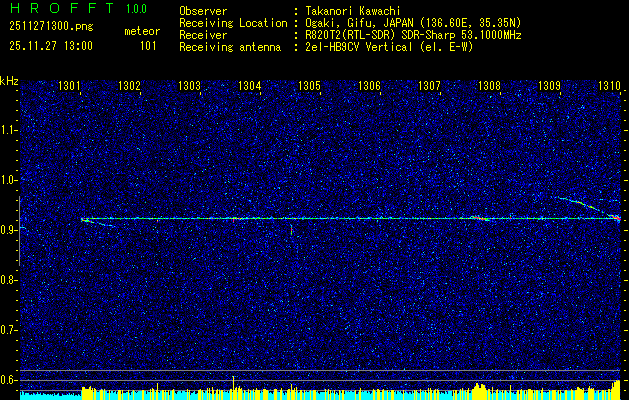Click the 1310 time marker

pyautogui.click(x=609, y=85)
